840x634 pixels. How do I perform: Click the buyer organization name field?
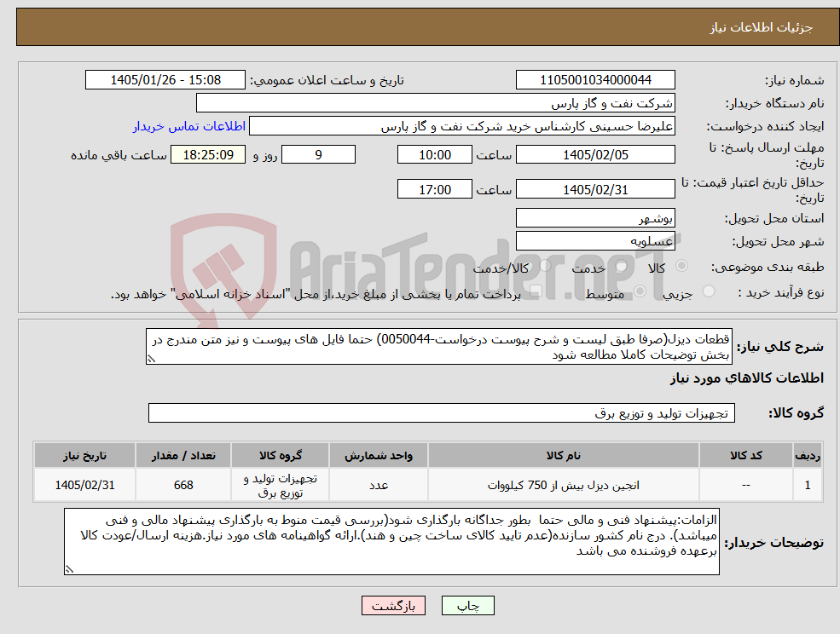(x=436, y=103)
